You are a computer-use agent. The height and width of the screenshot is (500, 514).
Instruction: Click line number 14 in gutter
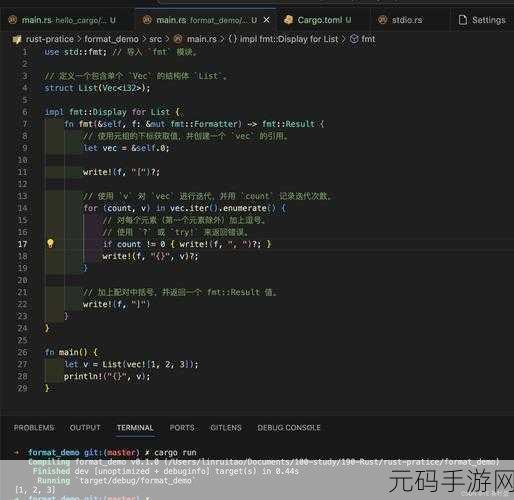[x=22, y=208]
